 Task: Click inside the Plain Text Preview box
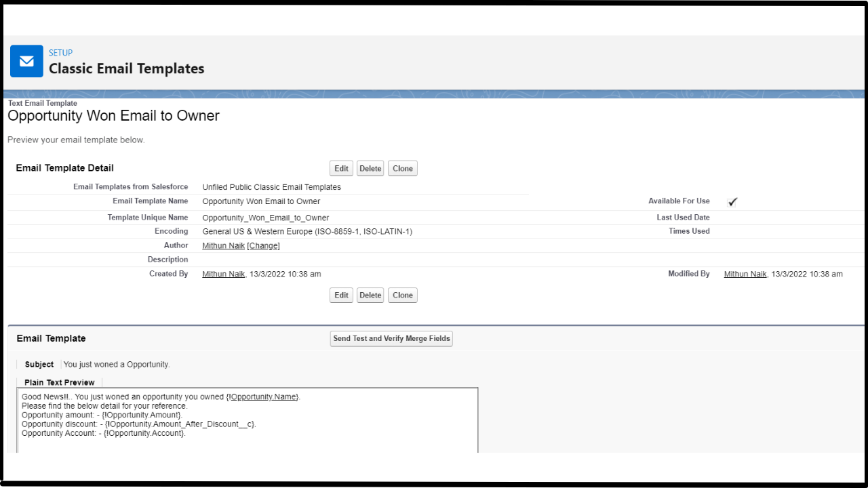[248, 420]
